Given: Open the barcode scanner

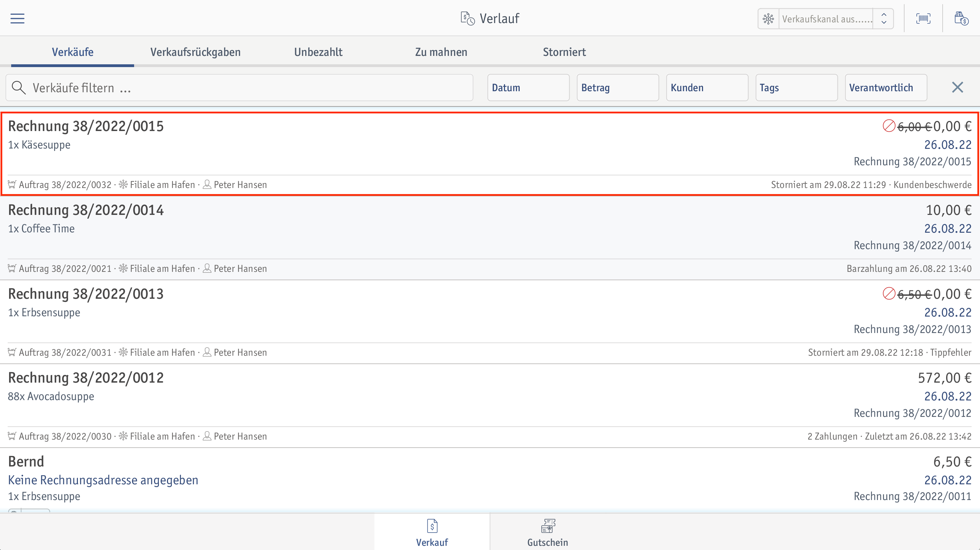Looking at the screenshot, I should [923, 18].
